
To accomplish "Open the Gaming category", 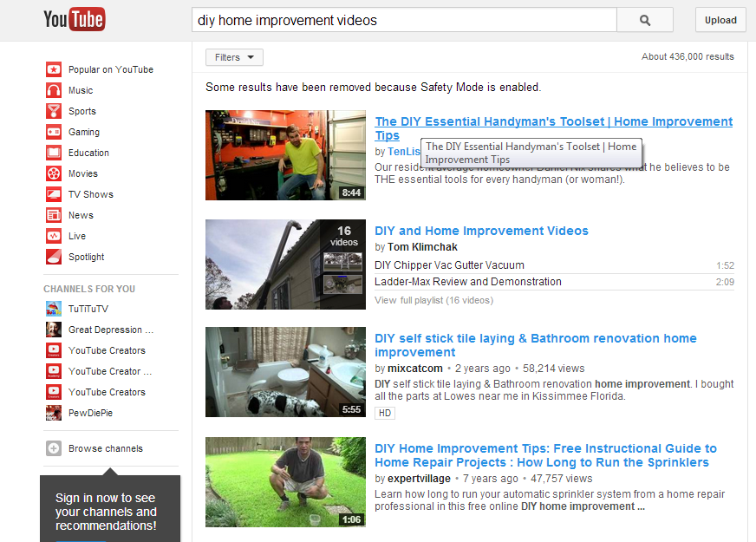I will tap(84, 132).
